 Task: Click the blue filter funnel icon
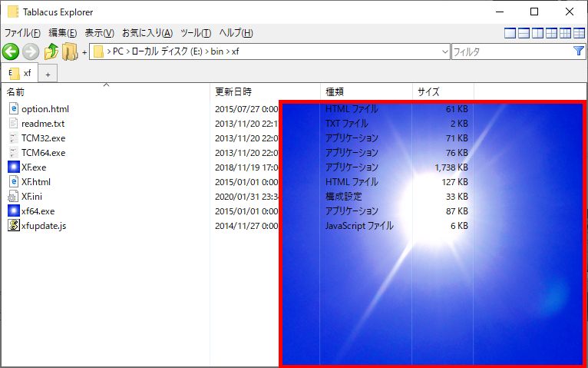click(579, 51)
